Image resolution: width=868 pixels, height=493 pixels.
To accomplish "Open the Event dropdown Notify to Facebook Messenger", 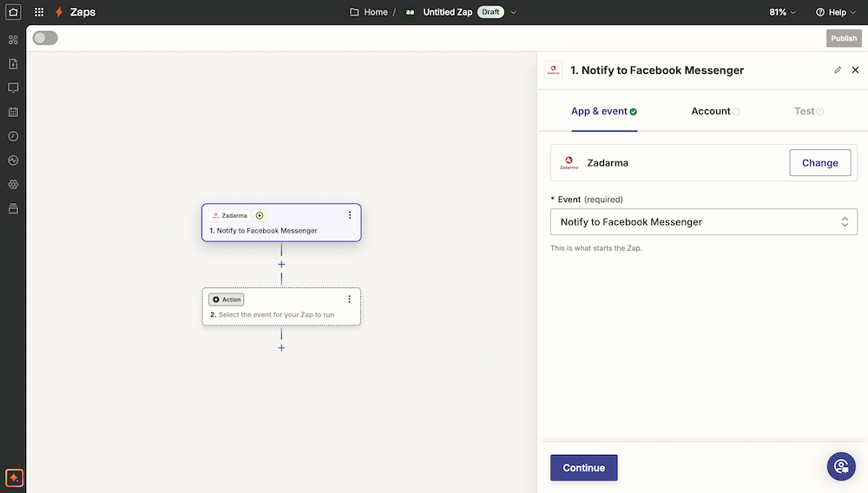I will point(703,222).
